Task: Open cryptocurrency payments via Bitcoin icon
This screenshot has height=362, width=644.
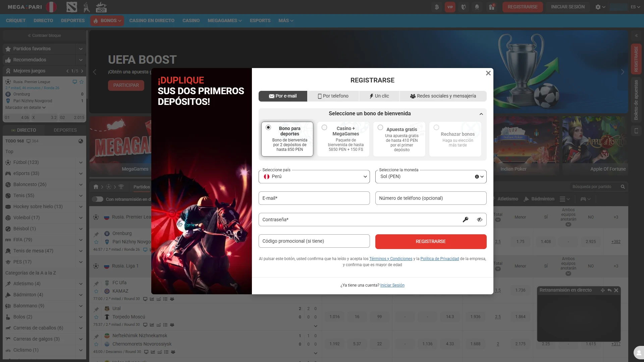Action: [437, 7]
